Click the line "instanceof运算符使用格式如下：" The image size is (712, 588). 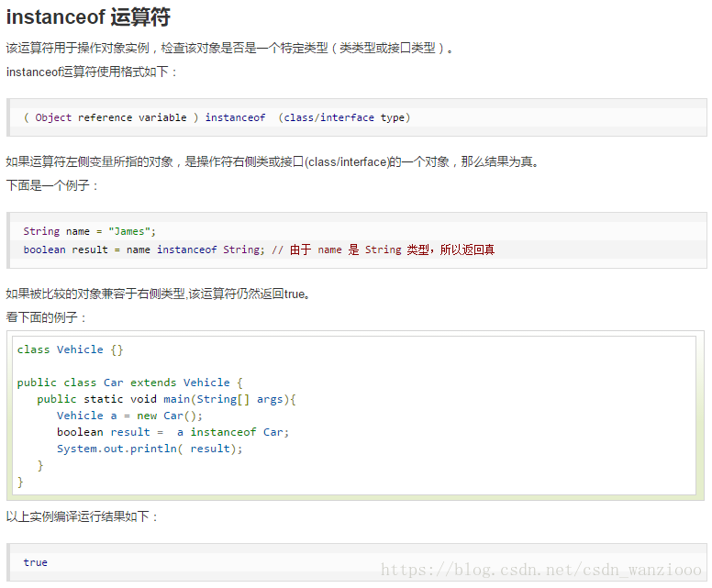tap(92, 72)
